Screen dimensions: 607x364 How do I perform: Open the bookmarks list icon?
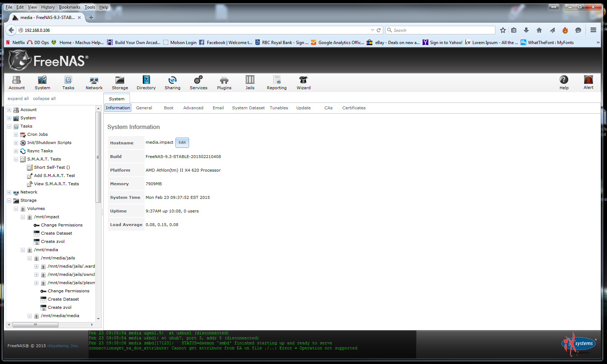pyautogui.click(x=514, y=30)
